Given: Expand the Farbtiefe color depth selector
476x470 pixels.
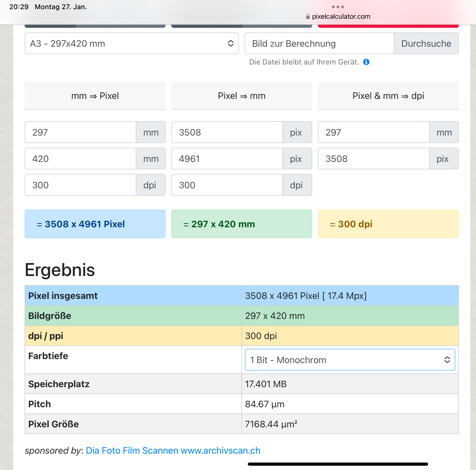Looking at the screenshot, I should click(x=350, y=360).
